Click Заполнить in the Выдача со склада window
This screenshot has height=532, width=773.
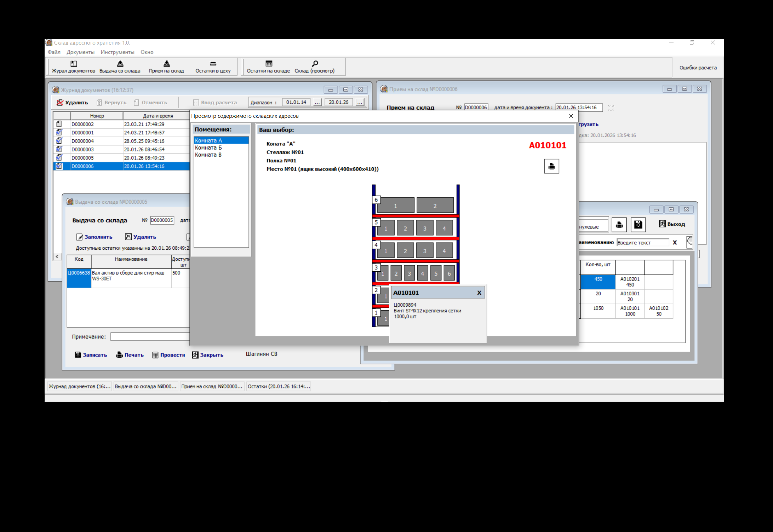[94, 237]
